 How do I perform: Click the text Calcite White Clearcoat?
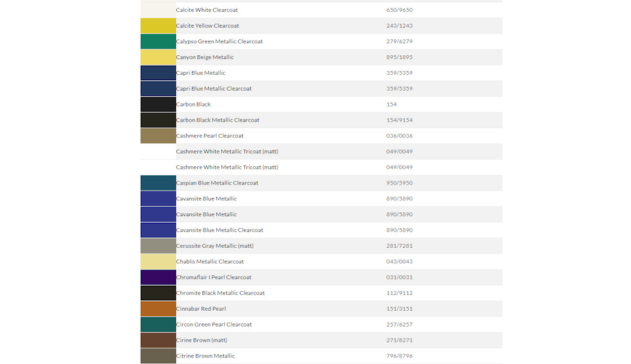tap(207, 10)
